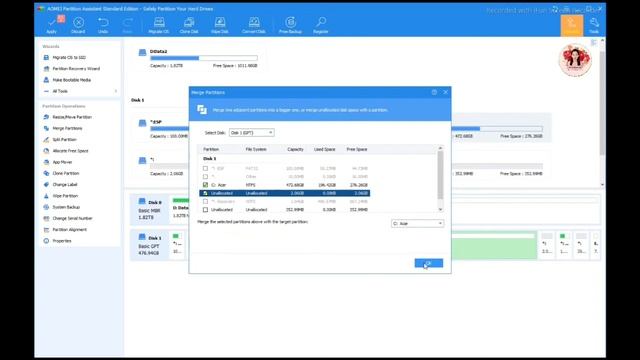Open the Select Disk dropdown

(251, 133)
